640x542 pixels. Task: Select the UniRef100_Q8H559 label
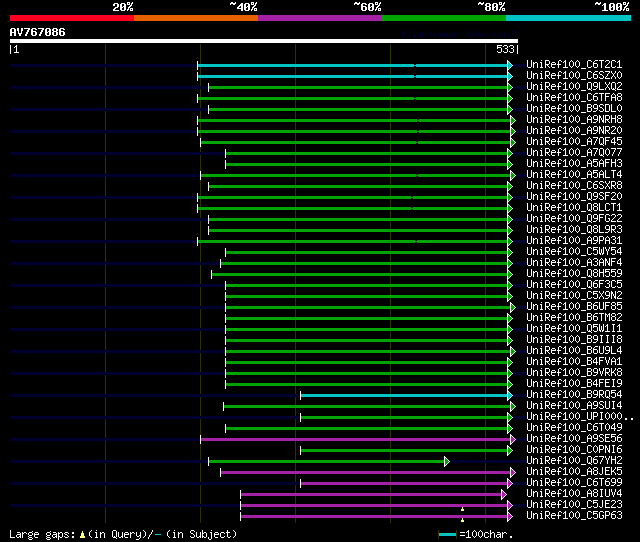coord(574,273)
